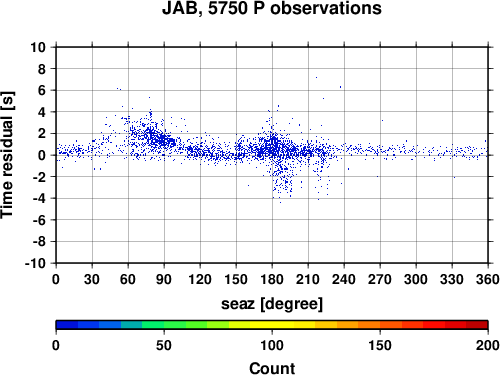This screenshot has width=500, height=375.
Task: Click the plot title JAB, 5750 P observations
Action: [x=272, y=8]
